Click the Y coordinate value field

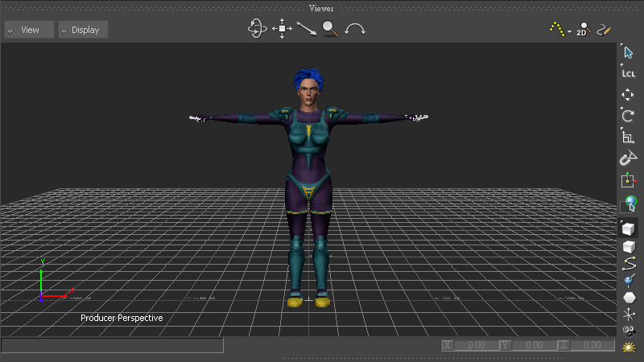pos(535,345)
